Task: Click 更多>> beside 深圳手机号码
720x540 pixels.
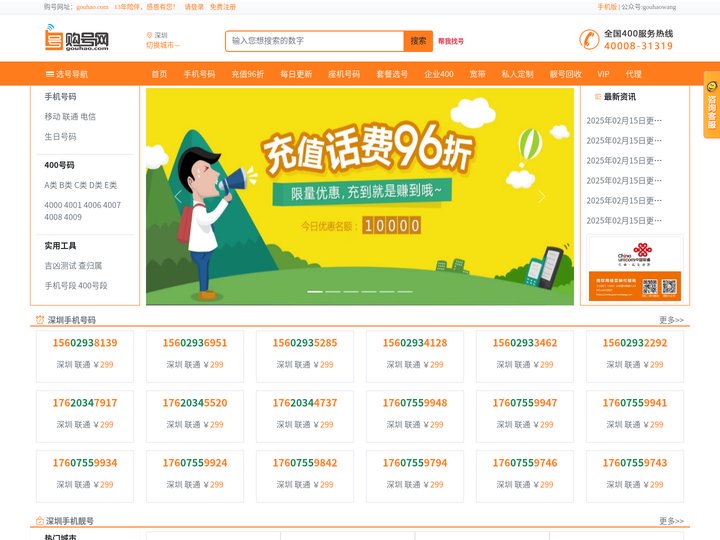Action: point(671,320)
